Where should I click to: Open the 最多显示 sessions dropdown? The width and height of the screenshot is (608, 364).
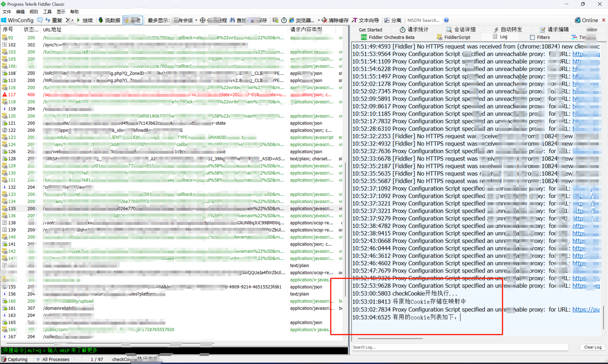(172, 20)
